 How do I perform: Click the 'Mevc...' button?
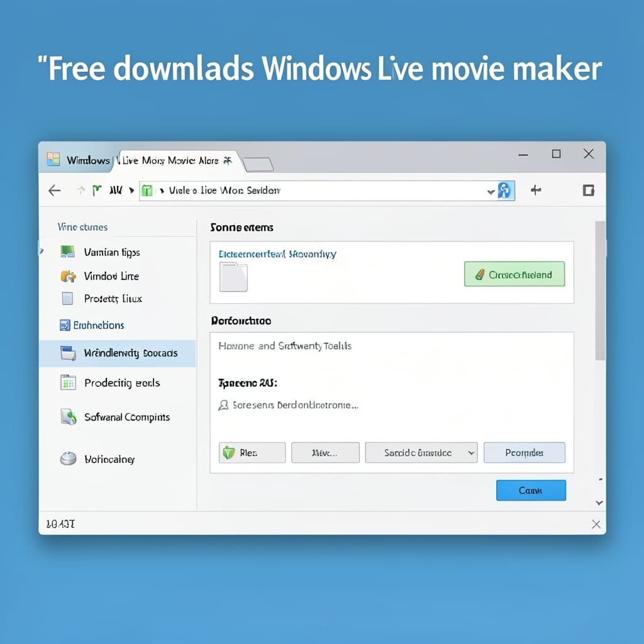point(325,453)
